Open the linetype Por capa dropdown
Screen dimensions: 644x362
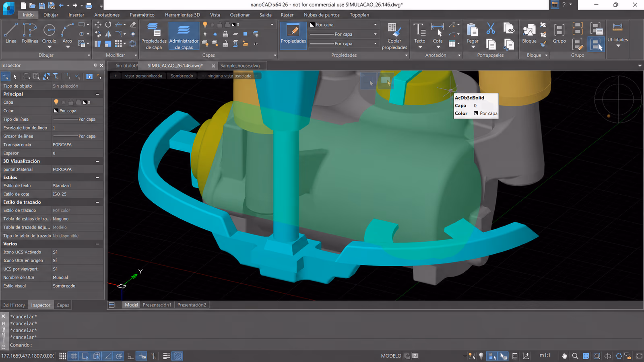375,34
